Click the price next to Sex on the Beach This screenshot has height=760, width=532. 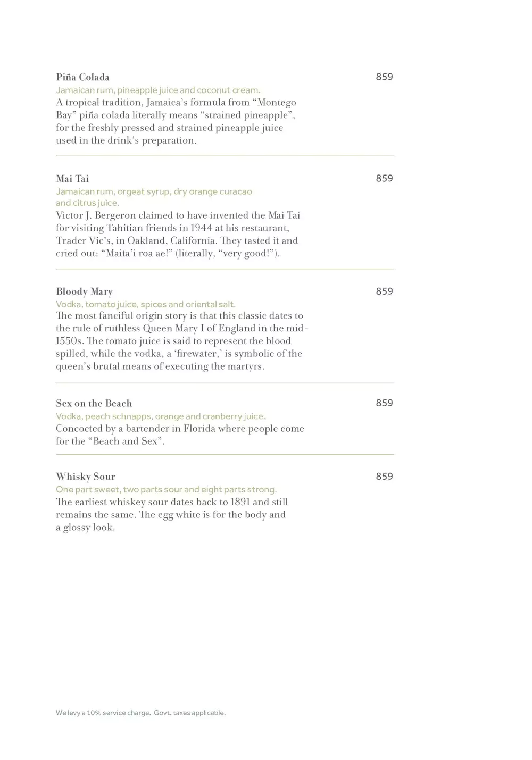pyautogui.click(x=384, y=403)
